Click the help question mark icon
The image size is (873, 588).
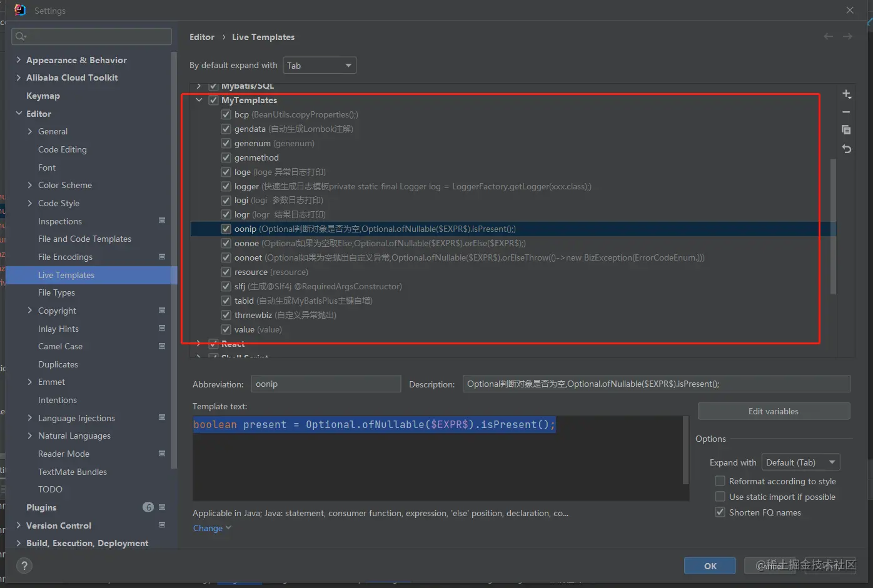[x=24, y=566]
